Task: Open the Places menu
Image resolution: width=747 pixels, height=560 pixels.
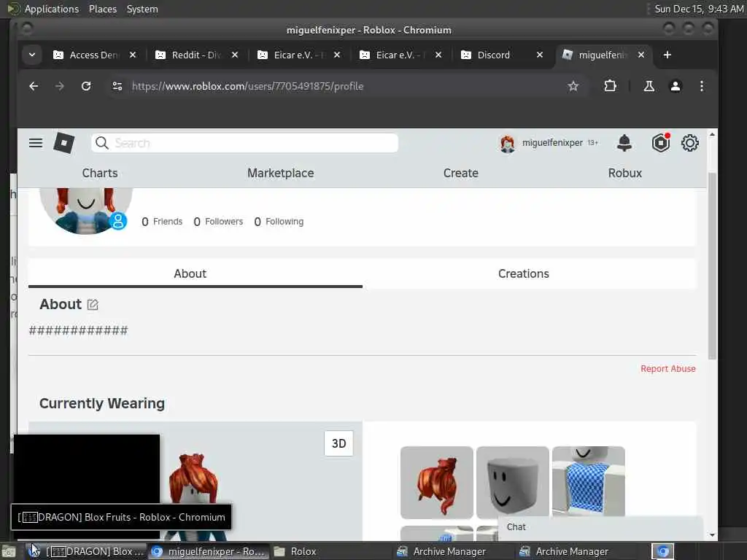Action: pyautogui.click(x=102, y=9)
